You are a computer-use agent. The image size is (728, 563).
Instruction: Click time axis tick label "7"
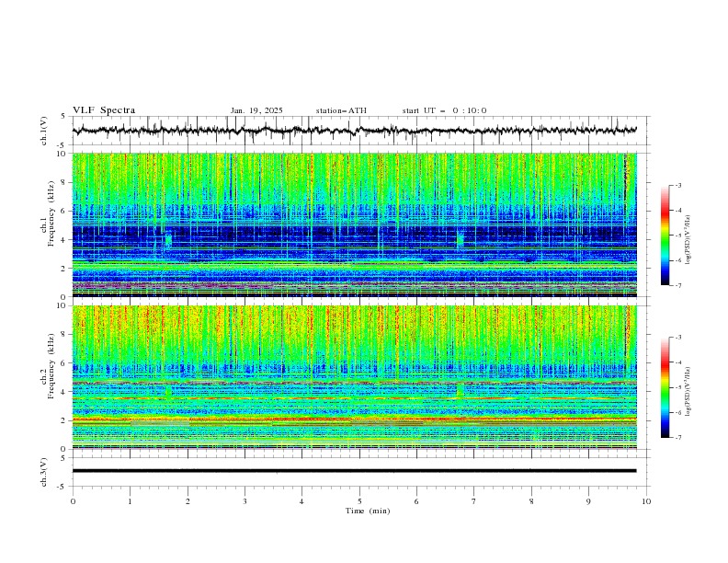474,501
